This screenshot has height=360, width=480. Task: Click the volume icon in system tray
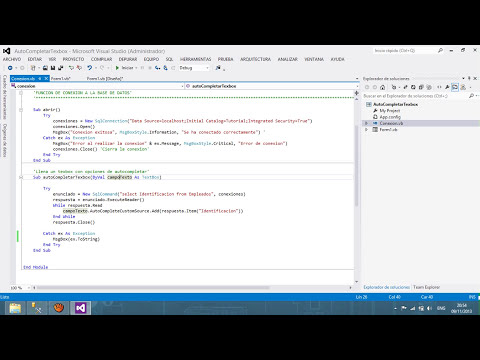click(429, 308)
